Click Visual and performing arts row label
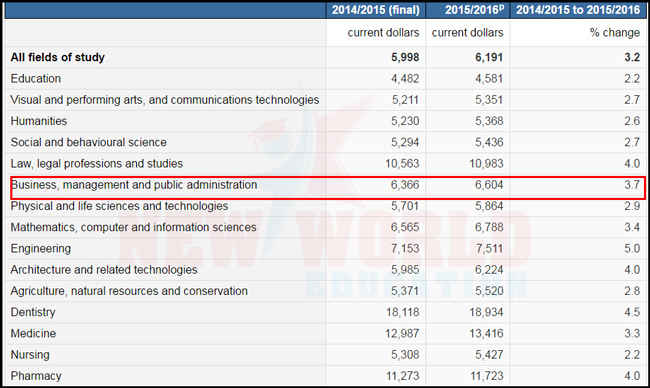 tap(165, 100)
